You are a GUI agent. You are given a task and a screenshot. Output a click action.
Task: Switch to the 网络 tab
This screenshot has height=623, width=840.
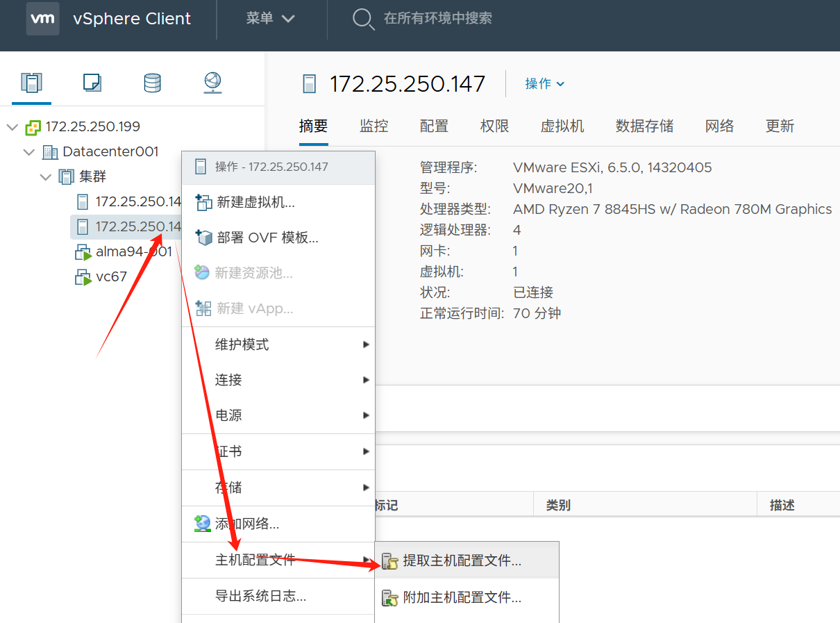pyautogui.click(x=720, y=126)
